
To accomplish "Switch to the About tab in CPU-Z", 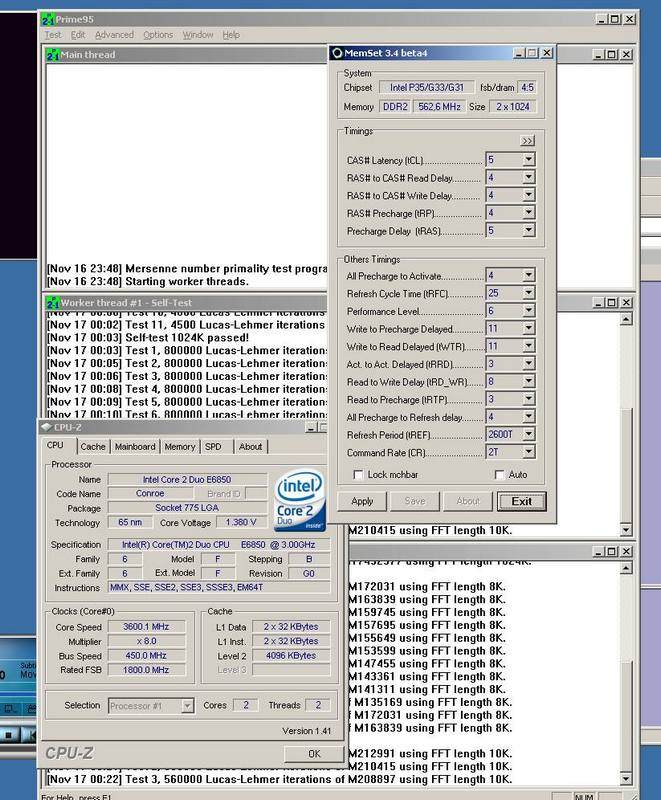I will click(x=250, y=446).
